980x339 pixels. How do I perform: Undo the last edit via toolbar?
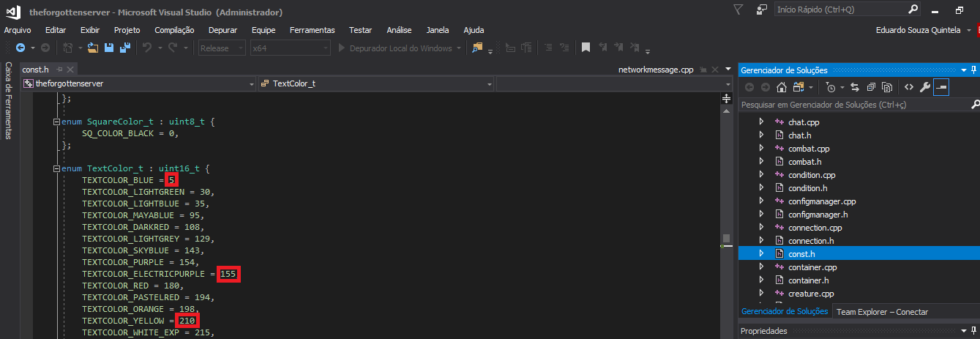(x=146, y=48)
